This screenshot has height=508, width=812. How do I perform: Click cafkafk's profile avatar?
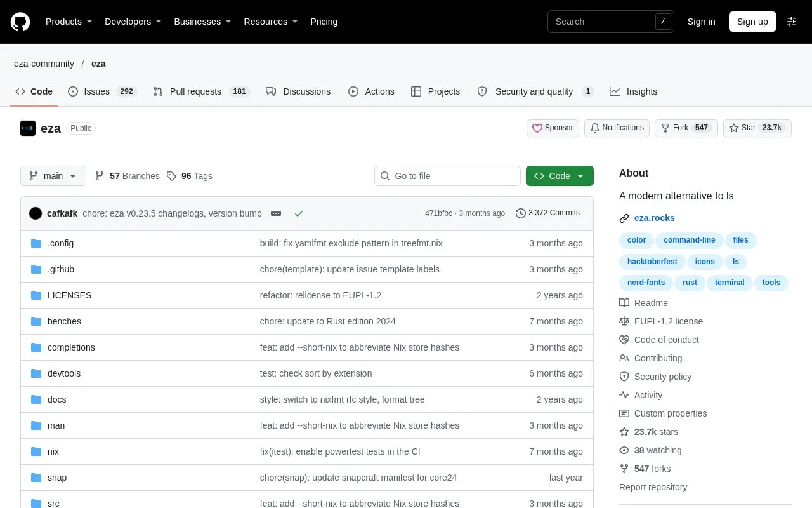tap(36, 213)
